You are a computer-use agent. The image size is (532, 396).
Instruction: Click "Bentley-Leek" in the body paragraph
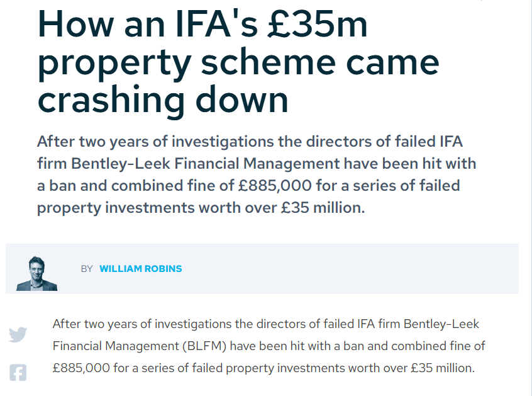point(441,324)
